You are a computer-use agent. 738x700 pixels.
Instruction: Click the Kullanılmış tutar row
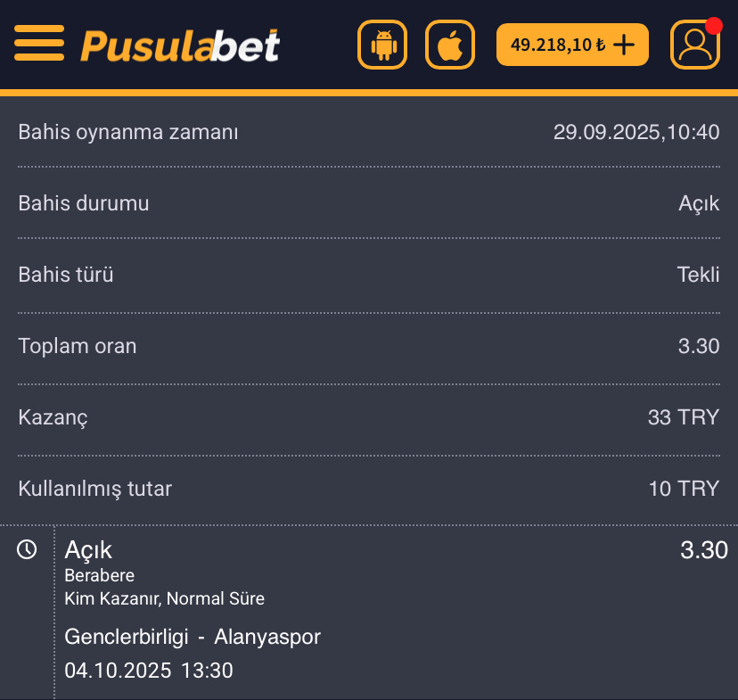[x=368, y=489]
